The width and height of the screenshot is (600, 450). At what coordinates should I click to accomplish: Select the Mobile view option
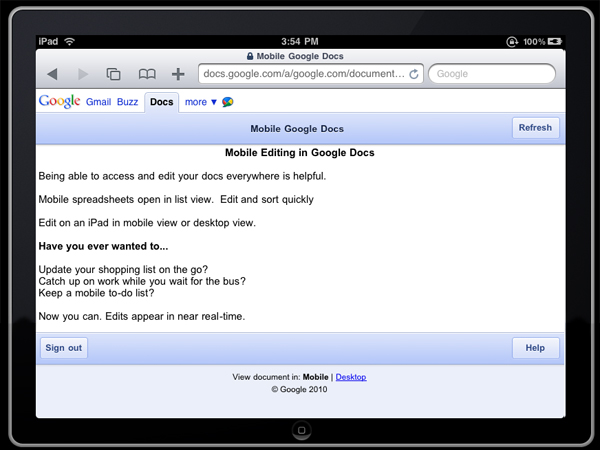point(315,377)
